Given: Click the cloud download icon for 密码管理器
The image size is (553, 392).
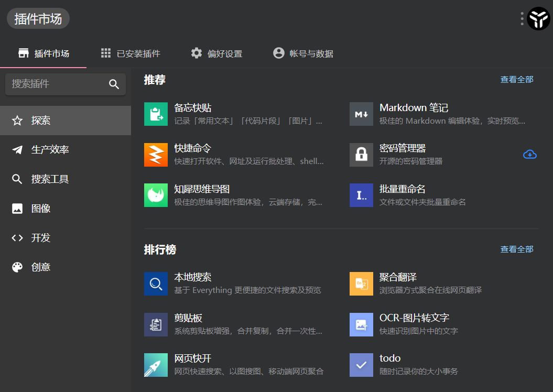Looking at the screenshot, I should [x=530, y=154].
